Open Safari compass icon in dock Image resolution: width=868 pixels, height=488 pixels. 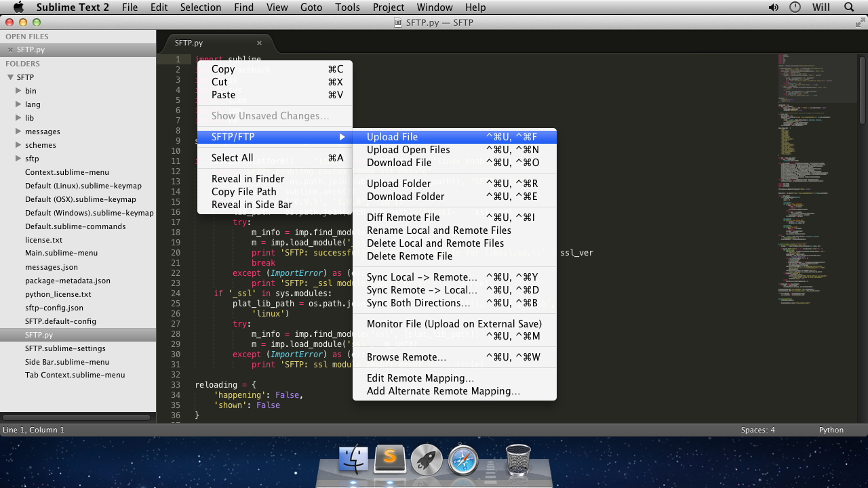coord(463,460)
